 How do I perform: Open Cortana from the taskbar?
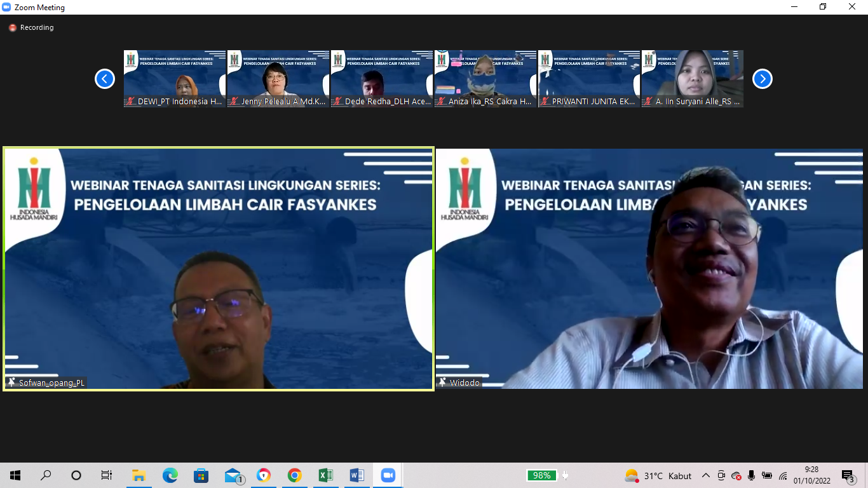click(76, 475)
